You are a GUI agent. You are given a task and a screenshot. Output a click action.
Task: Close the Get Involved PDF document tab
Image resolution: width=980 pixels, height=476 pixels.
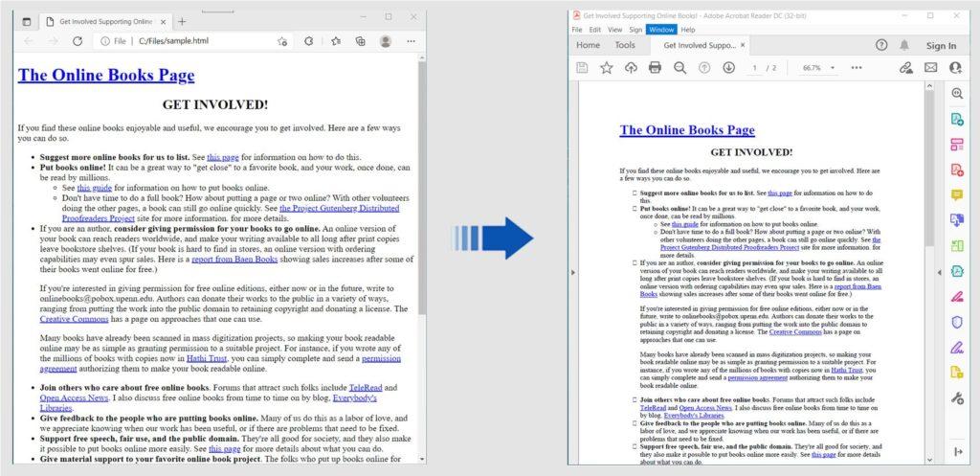[x=743, y=45]
